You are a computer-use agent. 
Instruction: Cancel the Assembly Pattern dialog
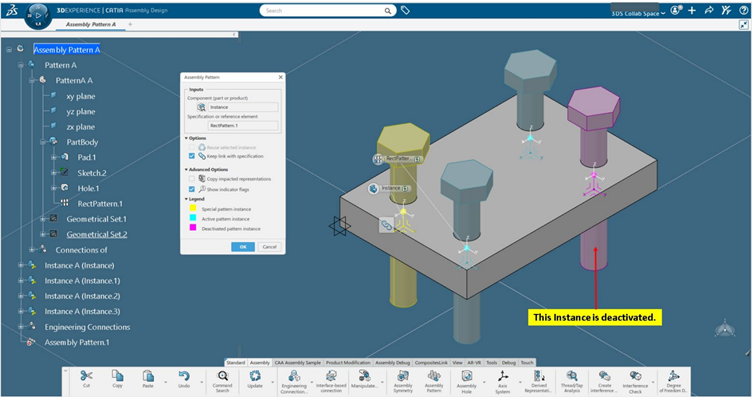tap(269, 246)
